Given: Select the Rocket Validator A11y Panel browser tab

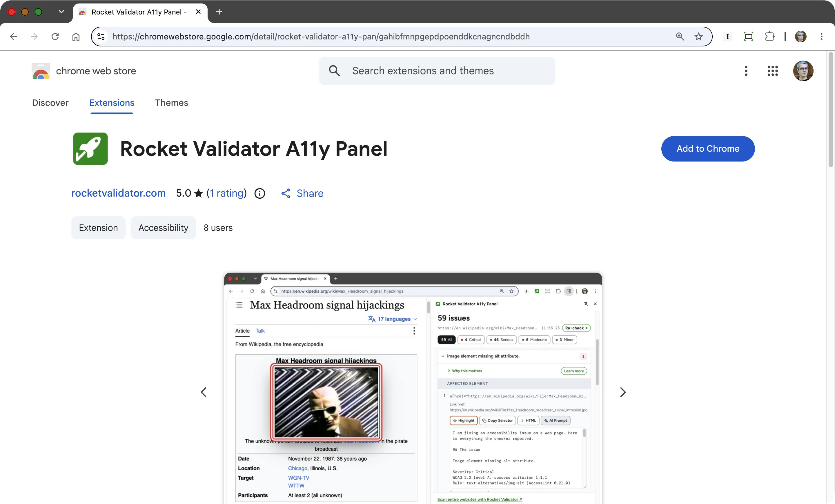Looking at the screenshot, I should (x=140, y=12).
